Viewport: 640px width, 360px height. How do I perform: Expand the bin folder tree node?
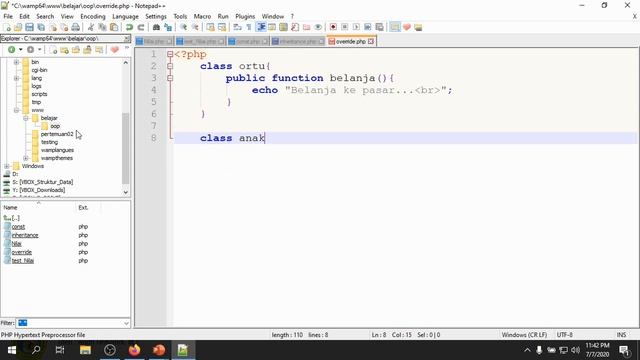tap(16, 62)
